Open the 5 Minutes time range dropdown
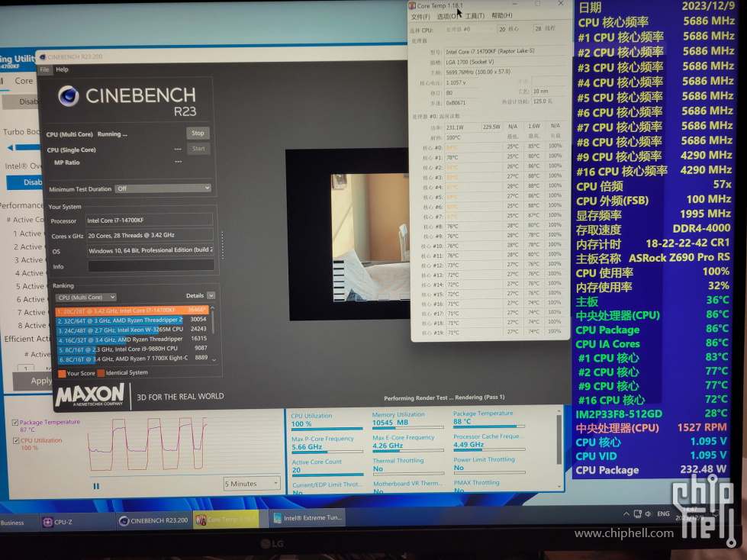The width and height of the screenshot is (747, 560). 252,484
